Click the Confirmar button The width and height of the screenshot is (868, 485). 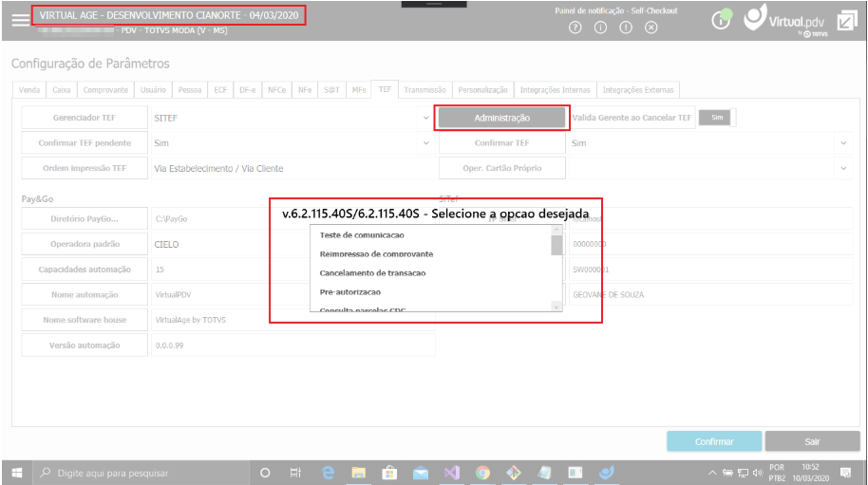point(714,441)
